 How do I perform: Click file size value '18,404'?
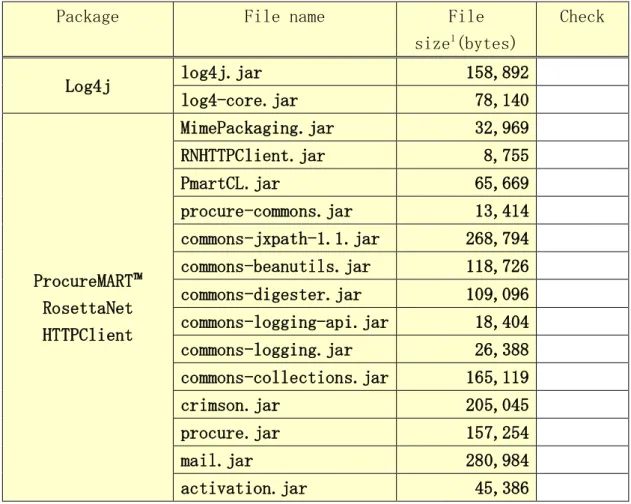tap(502, 322)
